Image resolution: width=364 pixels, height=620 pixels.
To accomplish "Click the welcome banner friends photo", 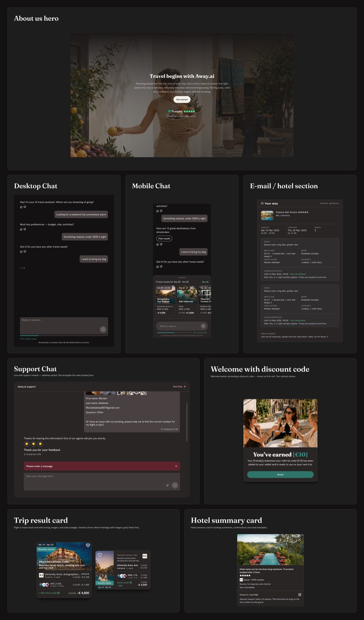I will (x=280, y=423).
